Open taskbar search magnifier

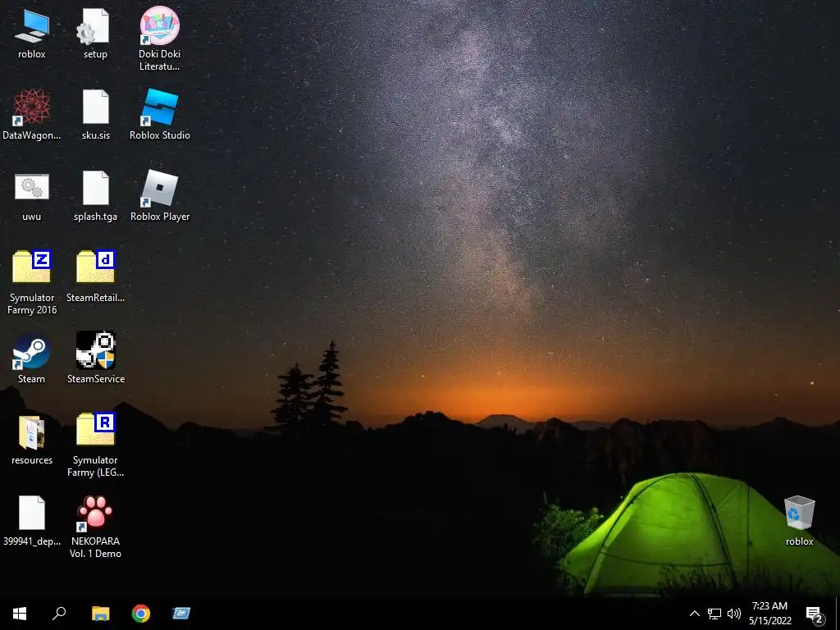pos(59,614)
